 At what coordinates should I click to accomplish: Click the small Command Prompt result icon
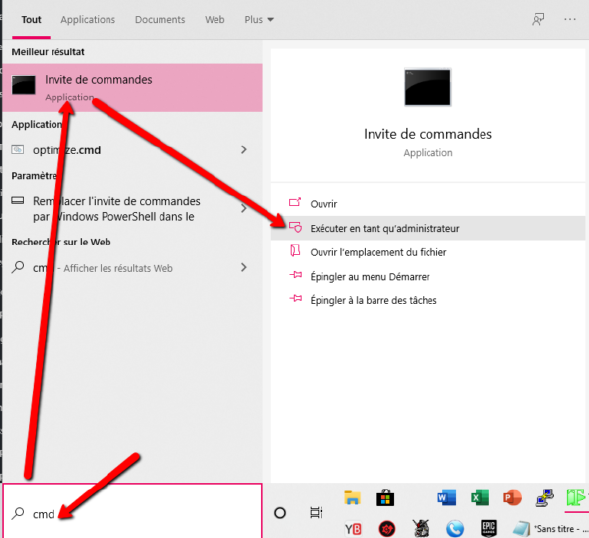click(x=24, y=85)
